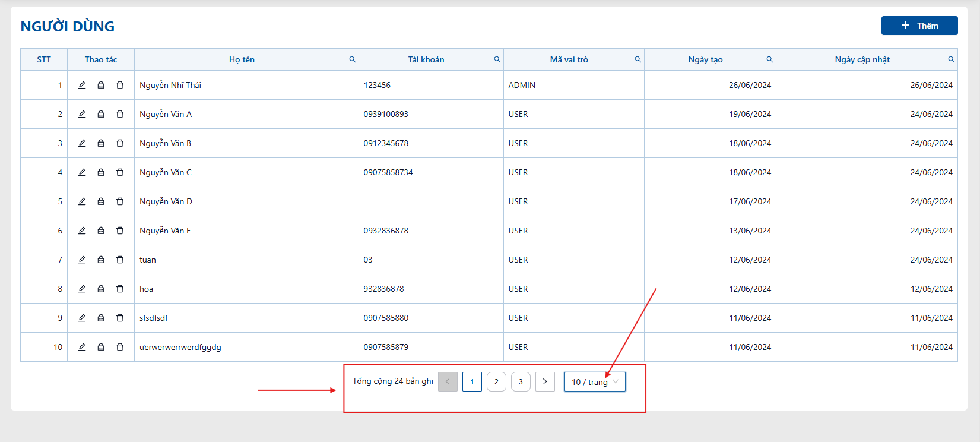Edit user Nguyễn Văn B with pencil icon
Screen dimensions: 980x442
[82, 143]
